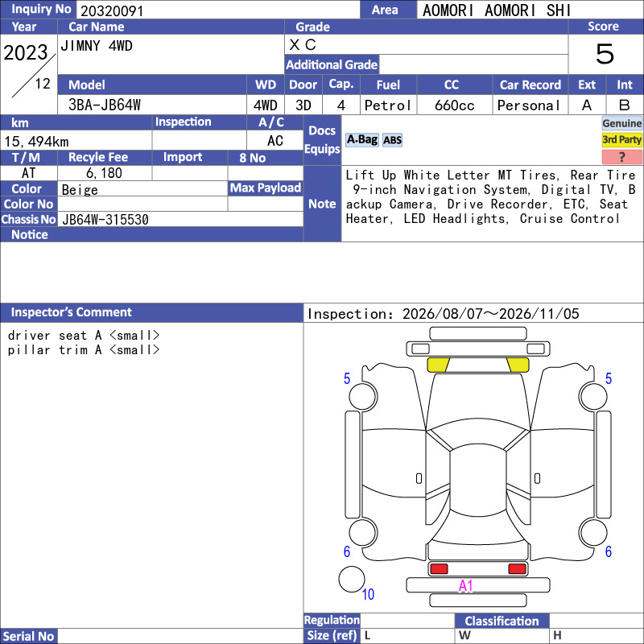
Task: Click the A-Bag equipment badge
Action: click(361, 140)
